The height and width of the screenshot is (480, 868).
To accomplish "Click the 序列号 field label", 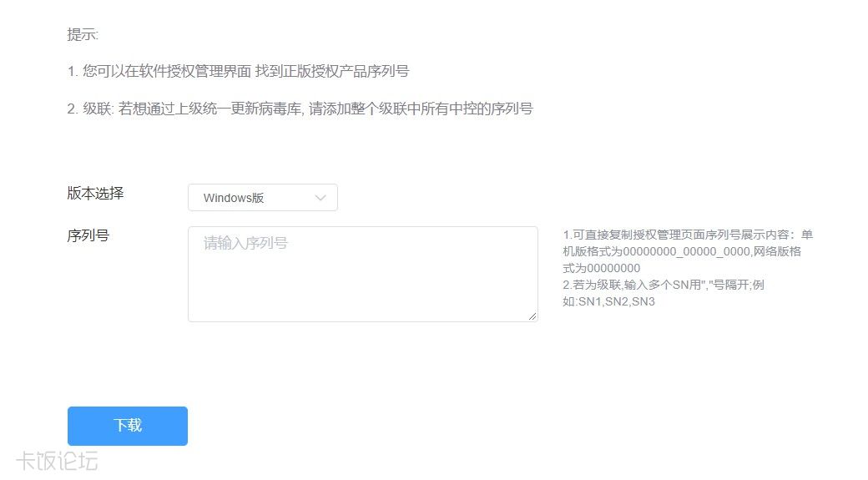I will click(88, 235).
